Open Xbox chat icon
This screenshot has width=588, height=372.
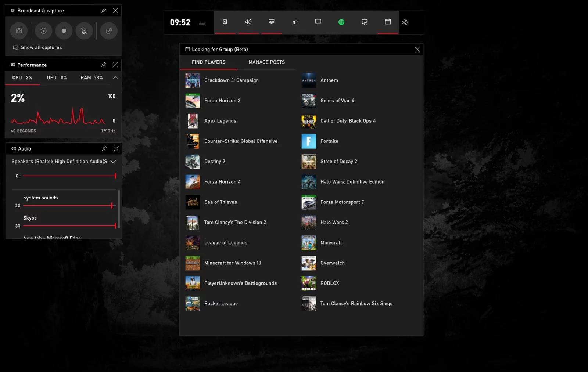click(318, 22)
